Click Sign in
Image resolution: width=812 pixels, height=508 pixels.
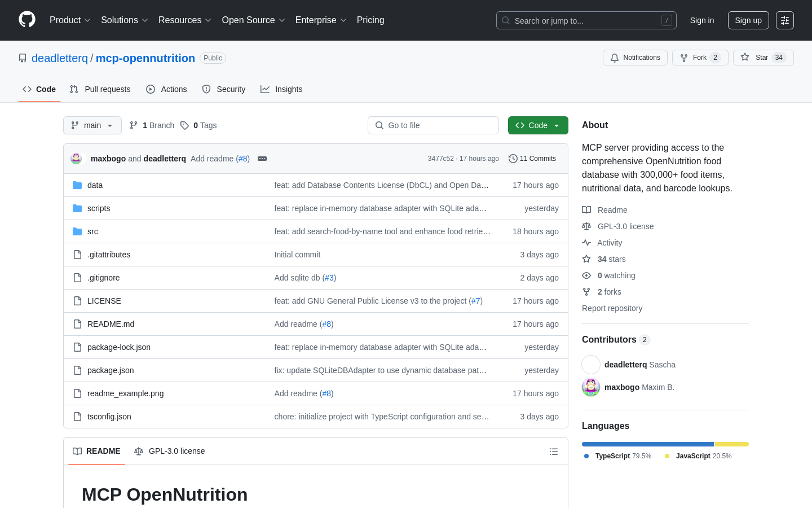tap(702, 20)
